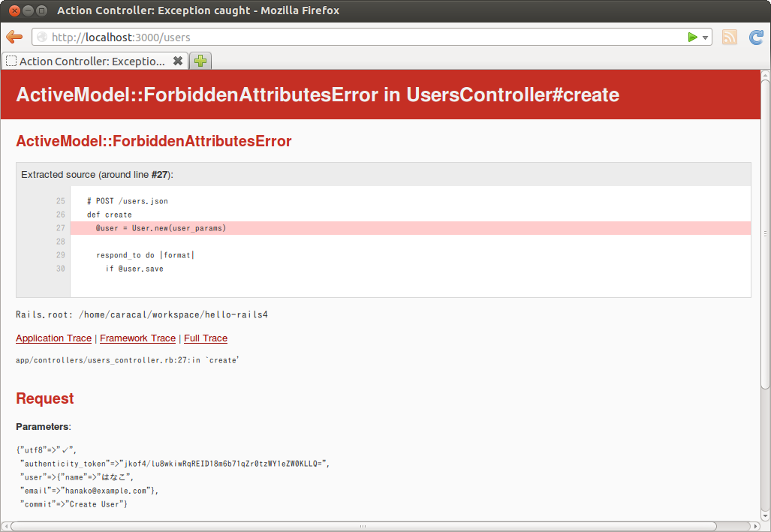Viewport: 771px width, 532px height.
Task: Click the vertical scrollbar down arrow
Action: click(x=765, y=514)
